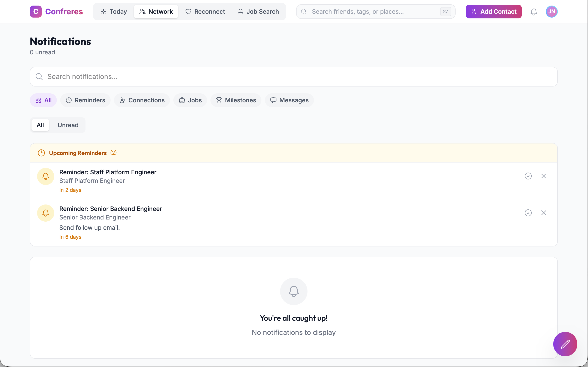Click the briefcase icon in Jobs filter
This screenshot has width=588, height=367.
[182, 100]
